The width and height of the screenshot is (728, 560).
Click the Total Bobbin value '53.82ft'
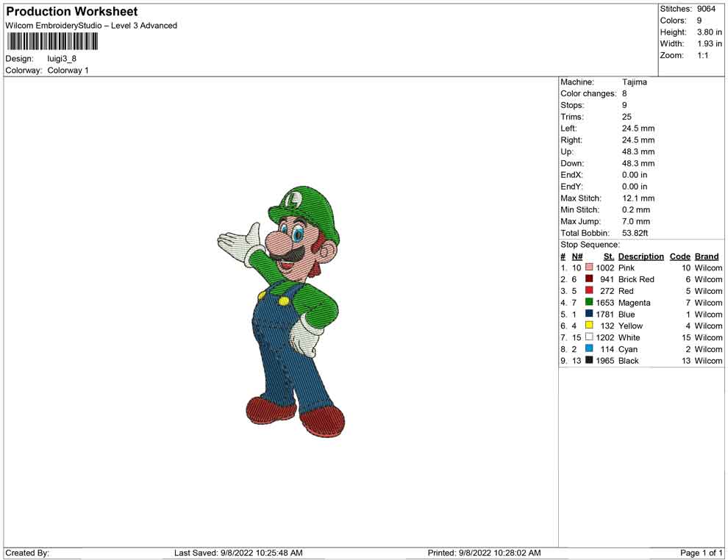pyautogui.click(x=635, y=233)
